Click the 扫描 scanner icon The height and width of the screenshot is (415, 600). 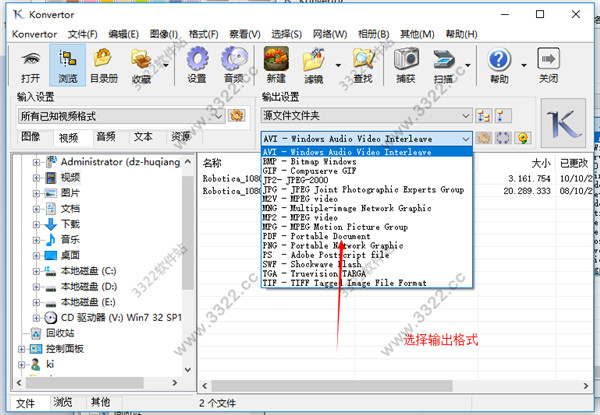click(443, 59)
